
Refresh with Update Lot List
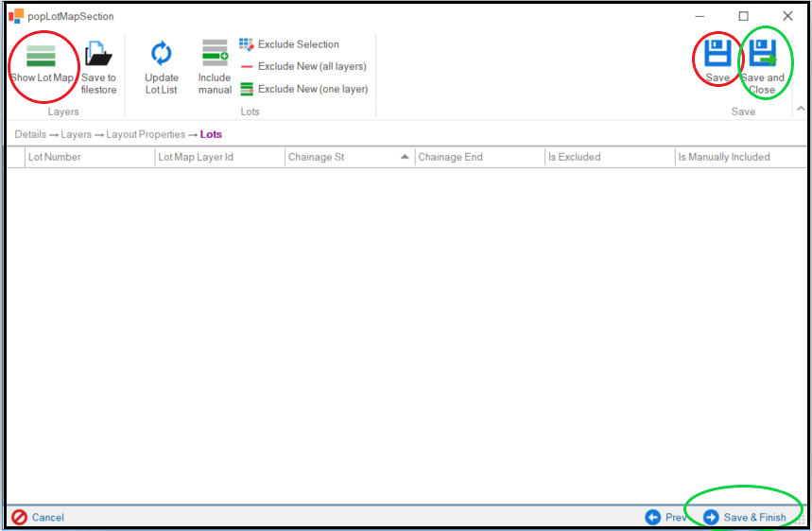pyautogui.click(x=162, y=67)
